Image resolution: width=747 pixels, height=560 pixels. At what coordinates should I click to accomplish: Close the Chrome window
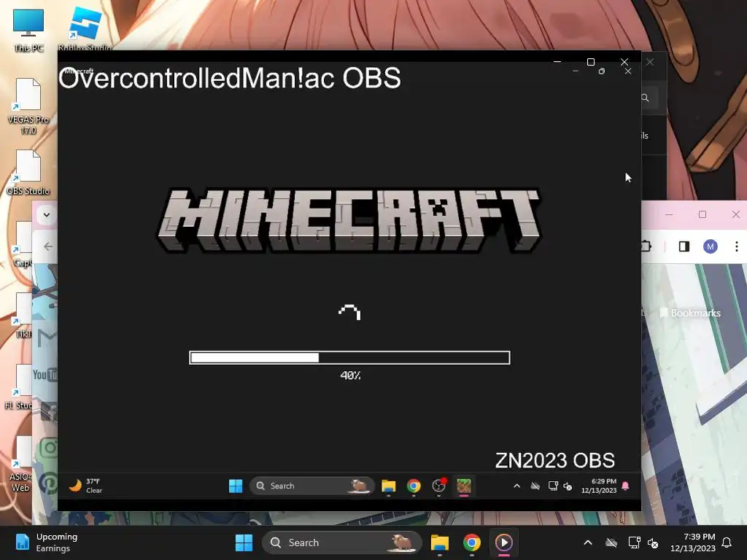click(735, 214)
